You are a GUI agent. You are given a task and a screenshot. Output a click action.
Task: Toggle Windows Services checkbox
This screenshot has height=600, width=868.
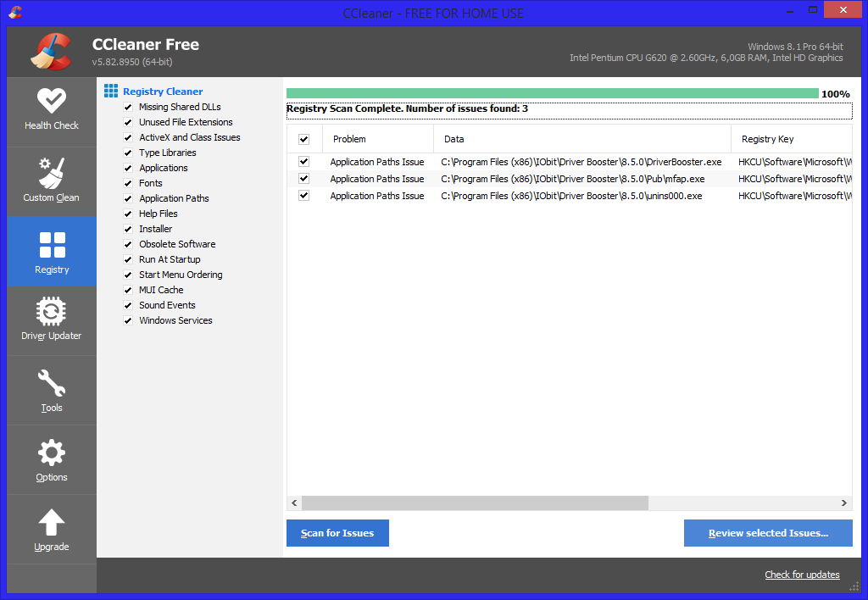[x=128, y=320]
